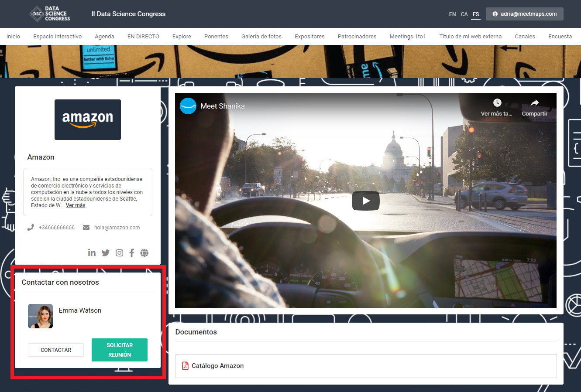
Task: Click the phone number +34666666666
Action: click(57, 228)
